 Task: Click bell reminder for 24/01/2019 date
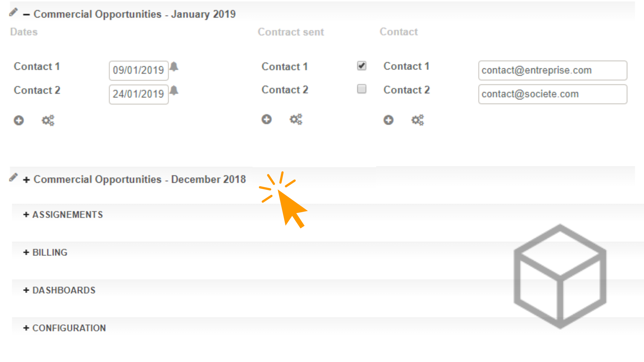(x=174, y=90)
